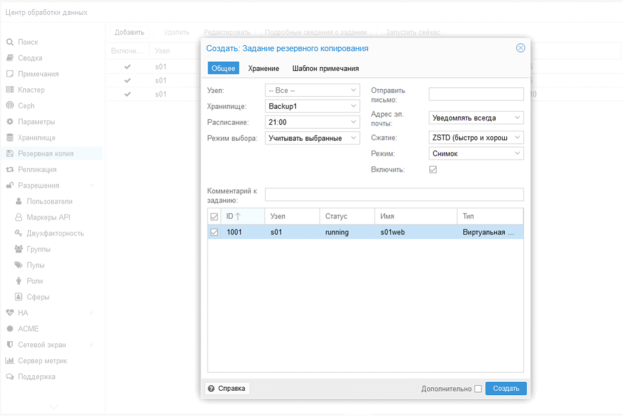This screenshot has width=623, height=416.
Task: Toggle the Включить checkbox
Action: (x=433, y=170)
